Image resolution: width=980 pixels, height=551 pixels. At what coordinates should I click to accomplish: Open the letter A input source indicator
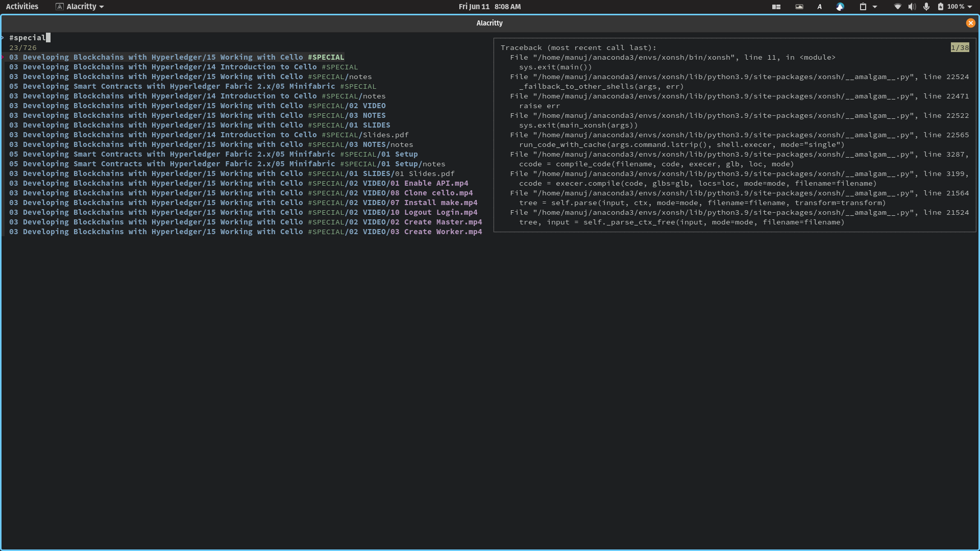(820, 7)
